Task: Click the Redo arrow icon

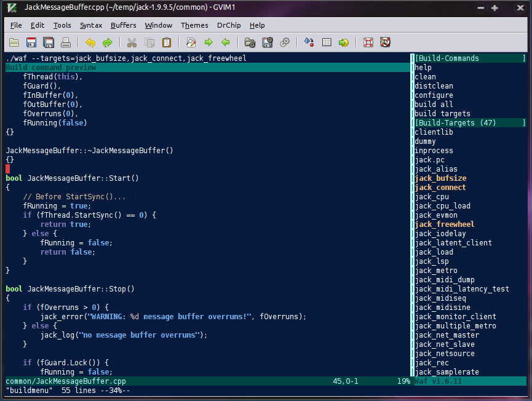Action: tap(108, 42)
